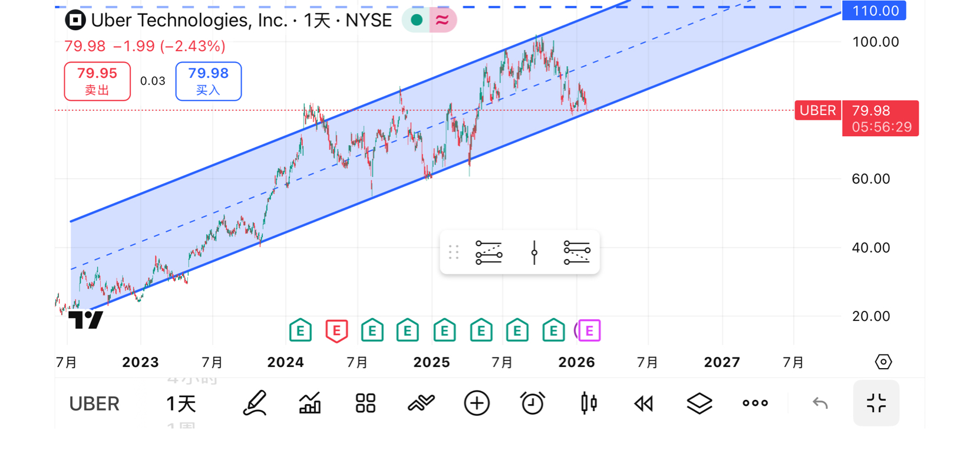Select the vertical line tool in floating toolbar
Image resolution: width=980 pixels, height=453 pixels.
click(534, 252)
